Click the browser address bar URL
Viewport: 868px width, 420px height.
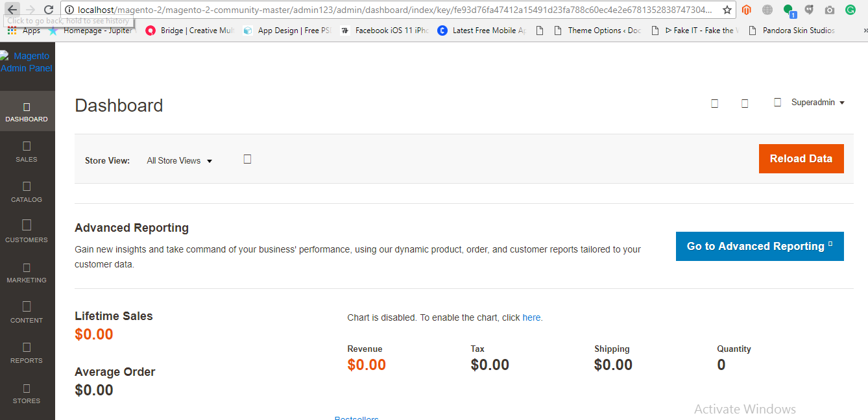click(389, 10)
